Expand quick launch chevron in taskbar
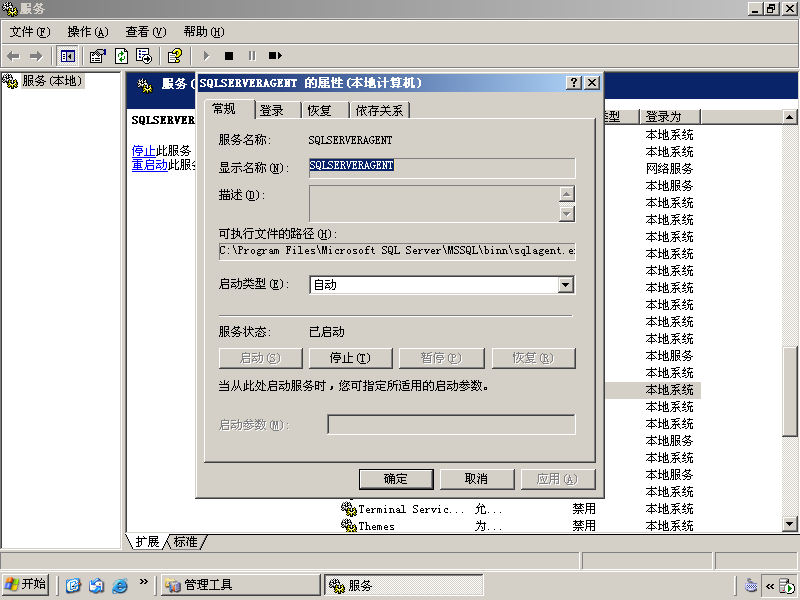The image size is (800, 600). tap(144, 581)
